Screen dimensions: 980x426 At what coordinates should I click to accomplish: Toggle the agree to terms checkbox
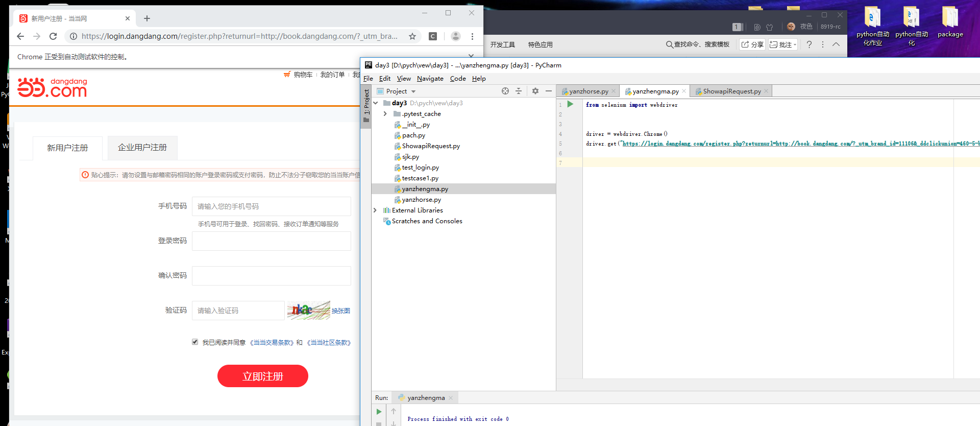195,342
